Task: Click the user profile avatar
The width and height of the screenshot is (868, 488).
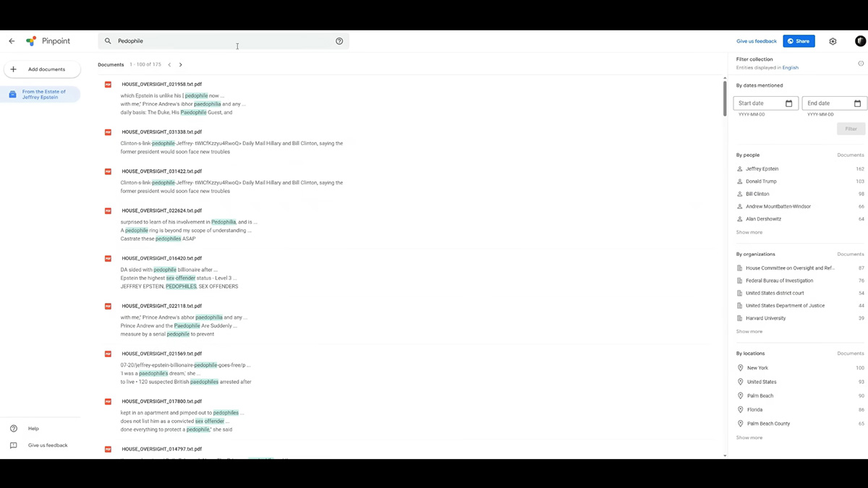Action: tap(860, 41)
